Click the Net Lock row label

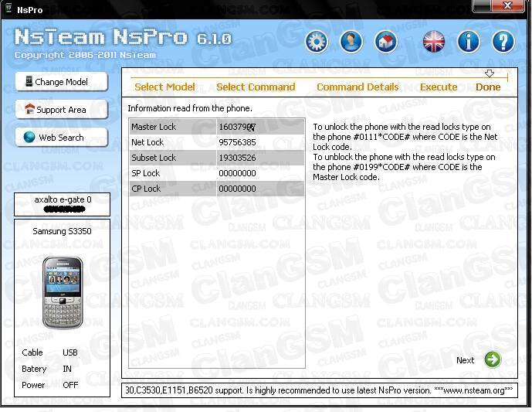[147, 142]
